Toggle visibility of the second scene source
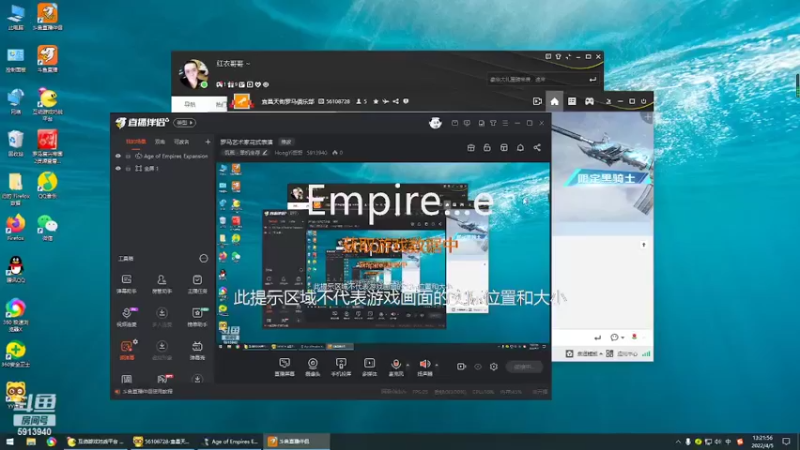The width and height of the screenshot is (800, 450). click(118, 168)
